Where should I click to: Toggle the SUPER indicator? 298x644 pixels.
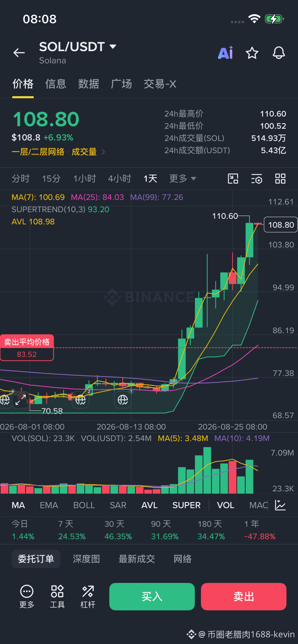(186, 505)
